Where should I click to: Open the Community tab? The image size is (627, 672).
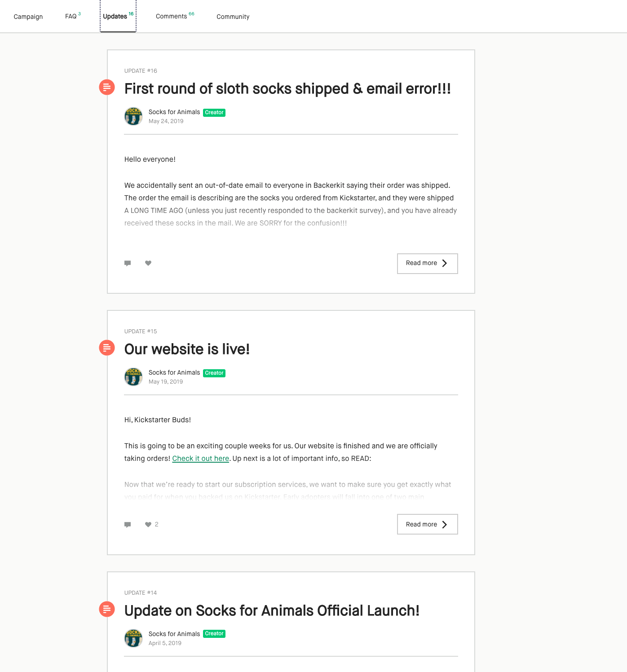point(233,17)
